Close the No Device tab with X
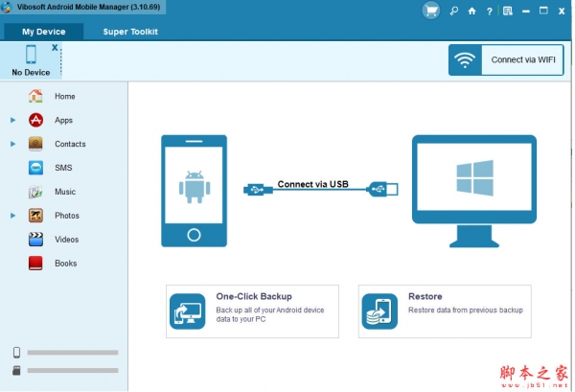The image size is (575, 392). [x=55, y=47]
